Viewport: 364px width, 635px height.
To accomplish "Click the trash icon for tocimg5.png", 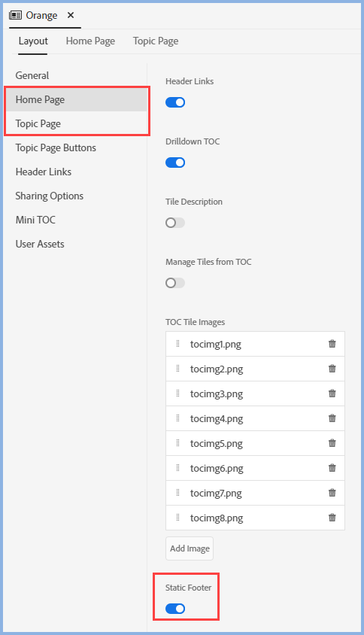I will (x=332, y=443).
